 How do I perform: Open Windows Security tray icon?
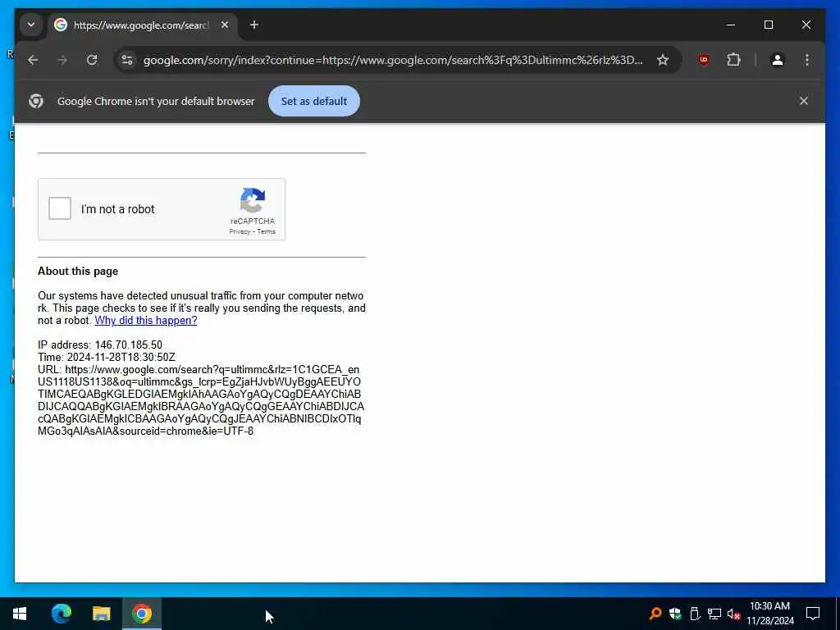pyautogui.click(x=675, y=614)
